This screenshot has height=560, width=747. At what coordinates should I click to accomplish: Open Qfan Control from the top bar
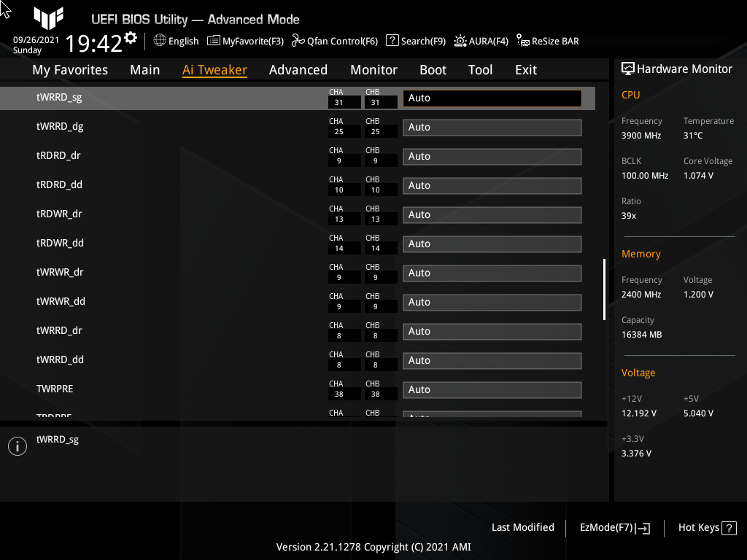tap(335, 41)
